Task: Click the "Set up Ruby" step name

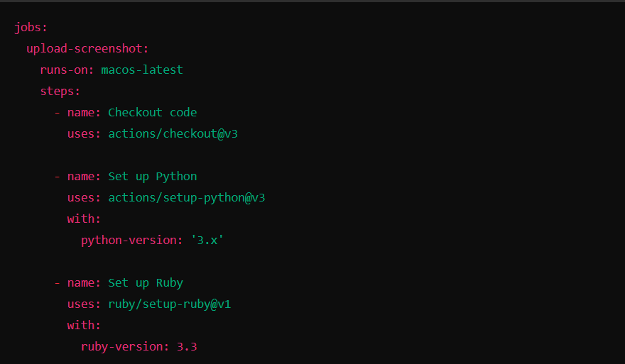Action: click(x=146, y=282)
